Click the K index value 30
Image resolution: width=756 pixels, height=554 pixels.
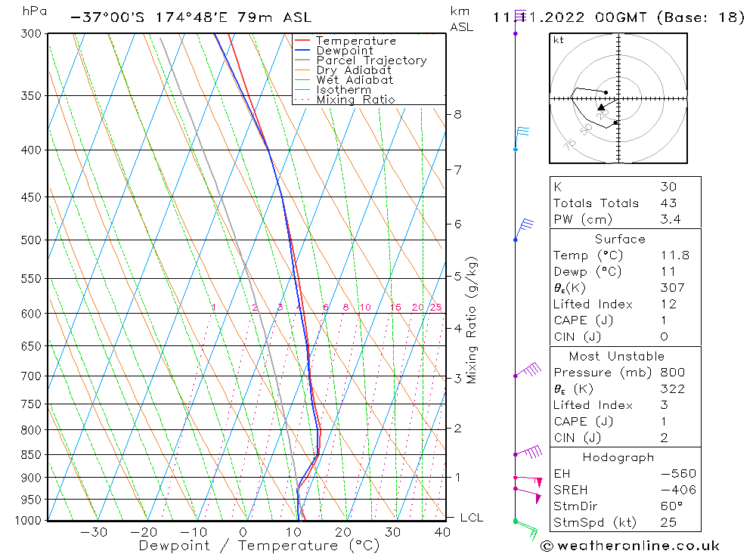(669, 187)
